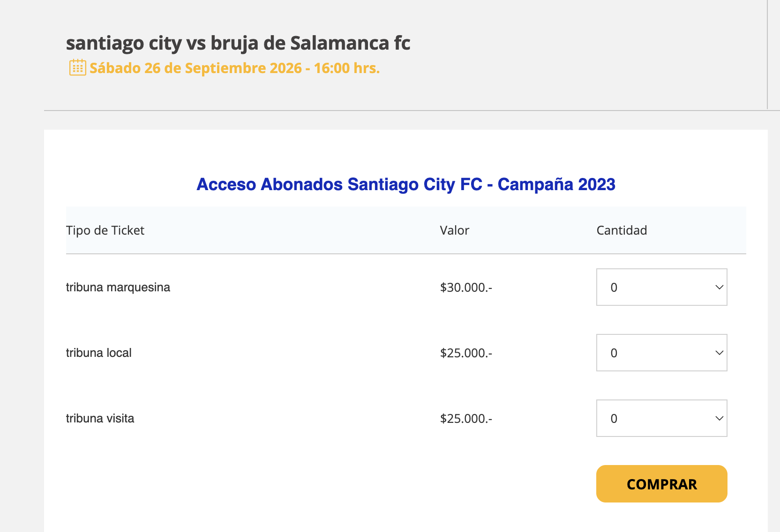Screen dimensions: 780x532
Task: Click the $25.000.- price for tribuna visita
Action: point(466,418)
